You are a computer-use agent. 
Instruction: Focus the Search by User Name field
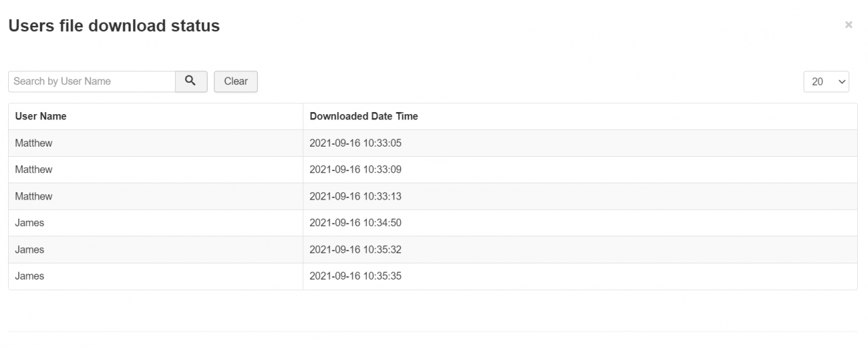click(x=92, y=81)
